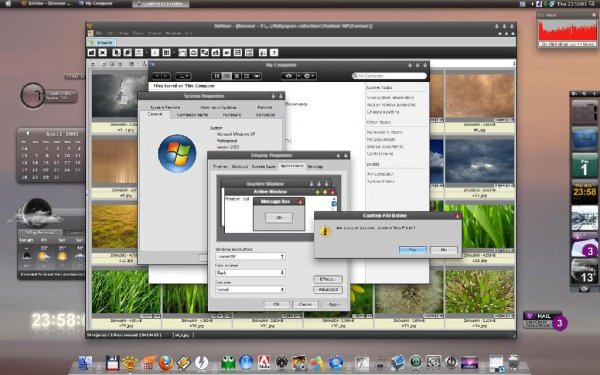Click the 23:58 clock gadget in sidebar
The image size is (600, 375).
[x=584, y=192]
